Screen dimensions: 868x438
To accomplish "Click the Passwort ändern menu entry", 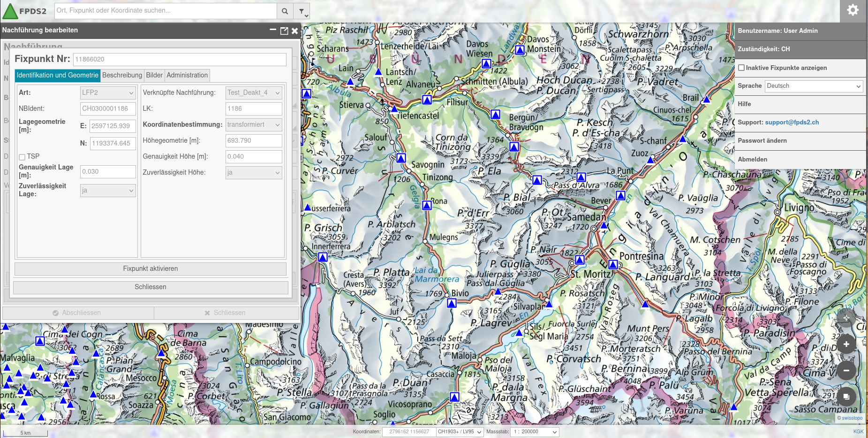I will pyautogui.click(x=762, y=140).
